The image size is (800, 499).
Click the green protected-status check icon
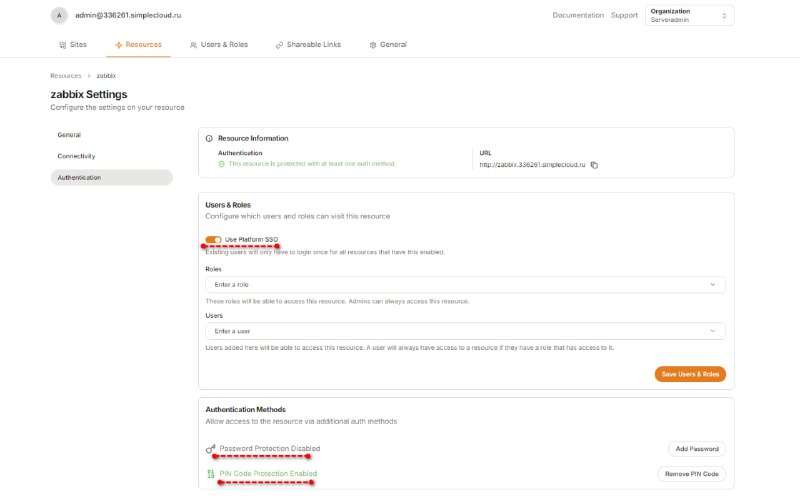click(x=221, y=164)
